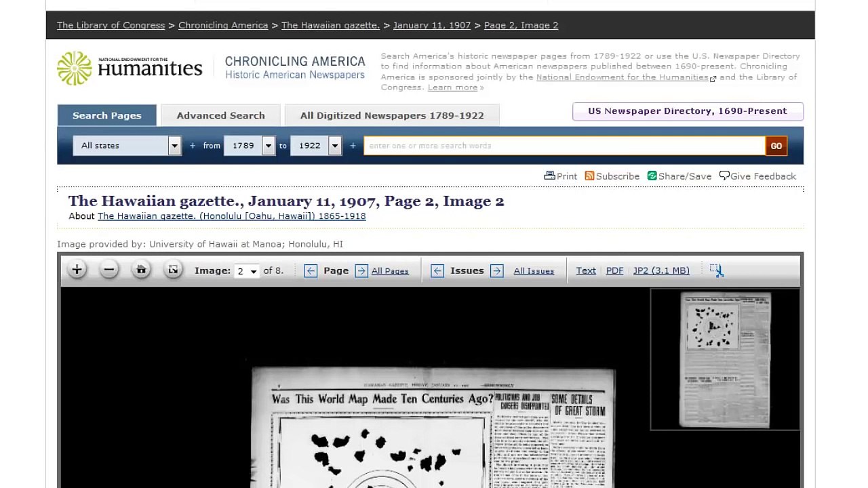Open the from year 1789 dropdown
The width and height of the screenshot is (868, 488).
point(249,146)
